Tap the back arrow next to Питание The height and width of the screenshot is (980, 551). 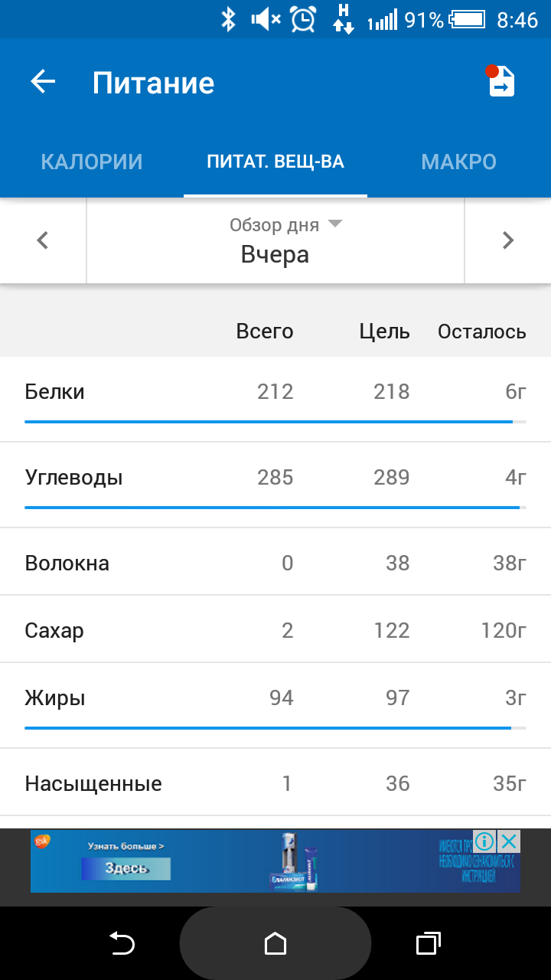tap(44, 82)
